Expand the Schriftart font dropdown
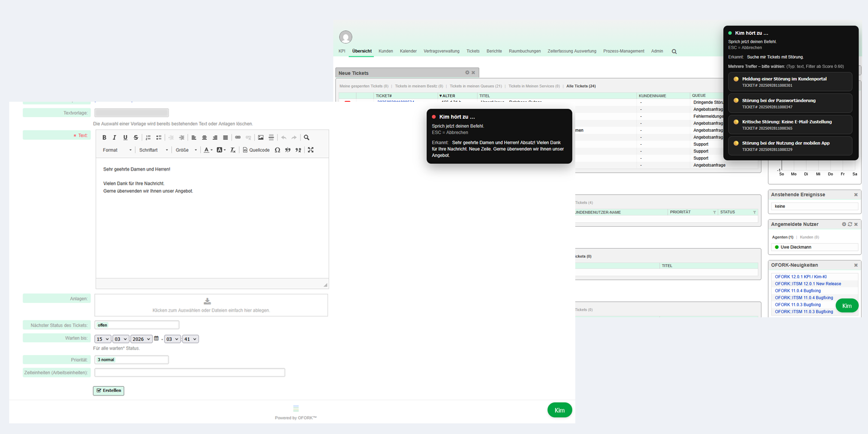Viewport: 868px width, 434px height. coord(153,150)
